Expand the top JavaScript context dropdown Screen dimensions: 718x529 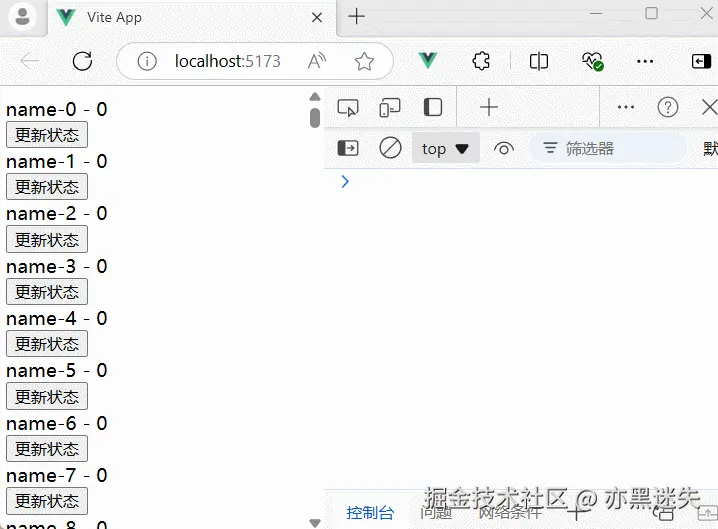click(446, 148)
